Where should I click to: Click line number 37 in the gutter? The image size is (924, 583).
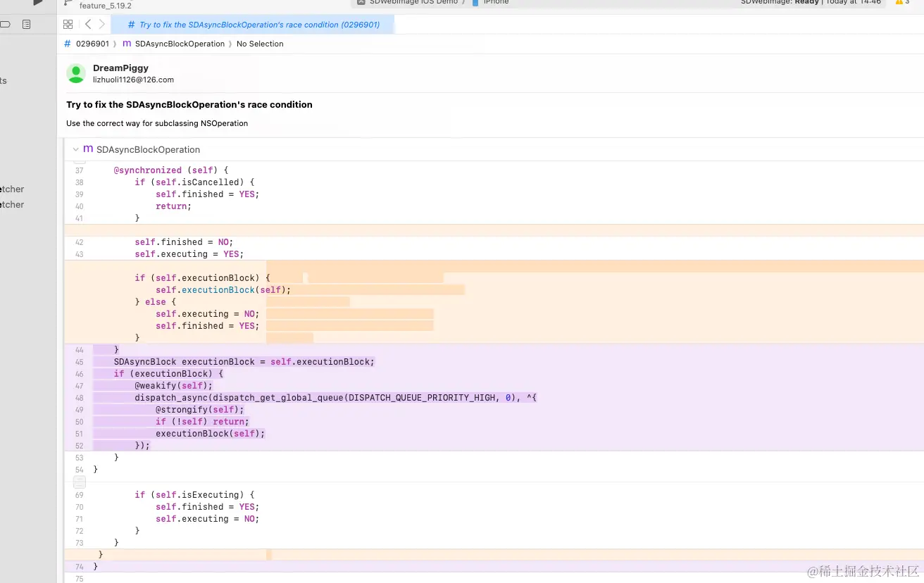click(x=79, y=170)
